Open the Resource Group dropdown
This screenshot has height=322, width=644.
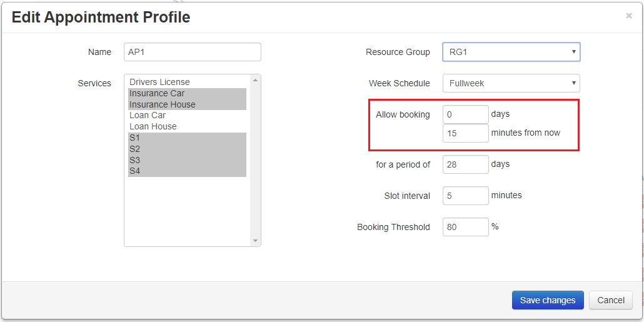(x=511, y=52)
